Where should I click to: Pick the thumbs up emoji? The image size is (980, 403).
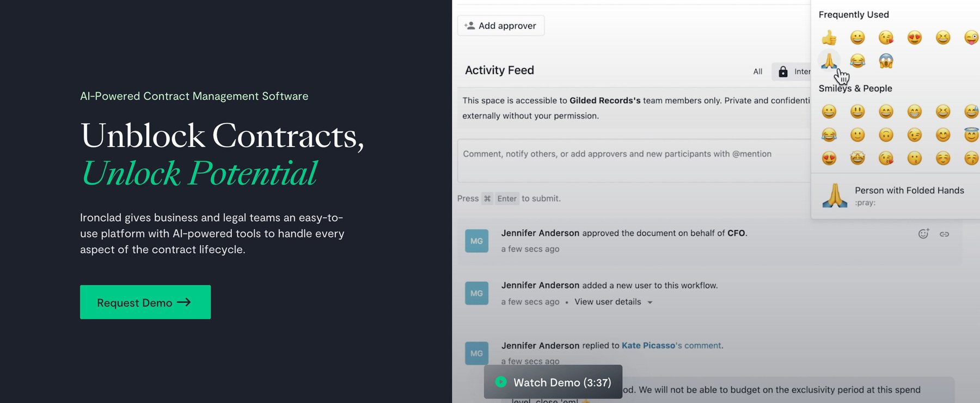pyautogui.click(x=829, y=38)
